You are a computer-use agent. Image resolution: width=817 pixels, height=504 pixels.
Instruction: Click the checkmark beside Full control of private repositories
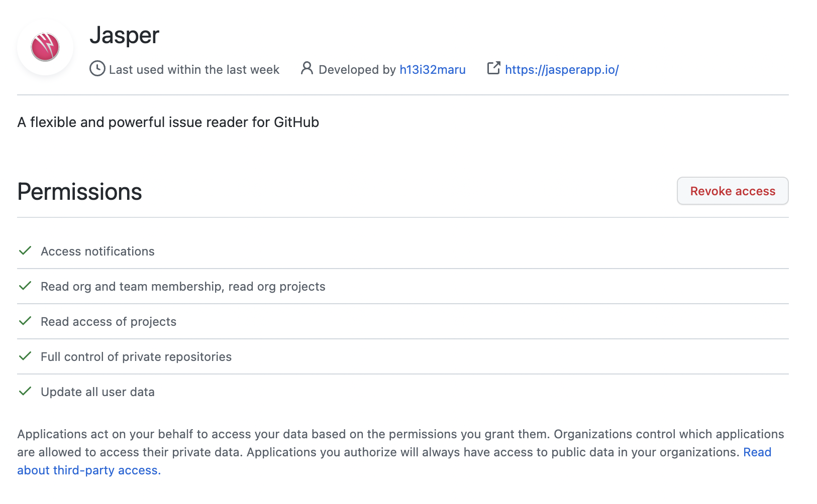point(25,356)
